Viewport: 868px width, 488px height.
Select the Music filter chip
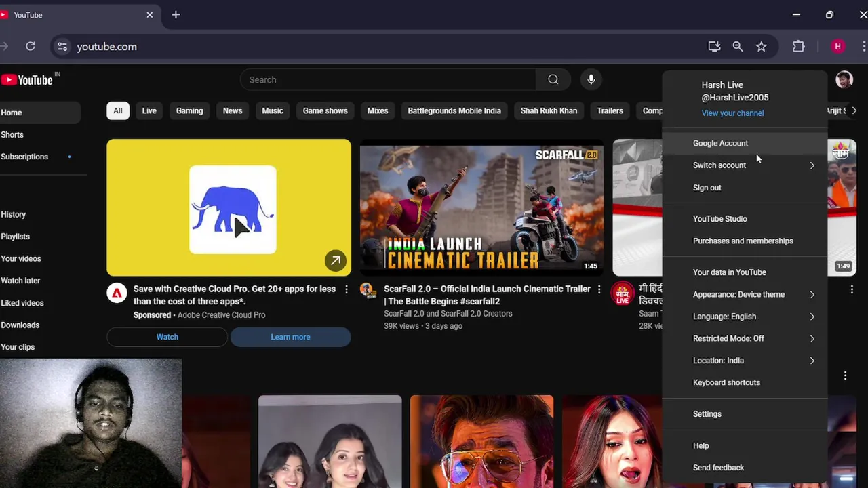coord(273,110)
